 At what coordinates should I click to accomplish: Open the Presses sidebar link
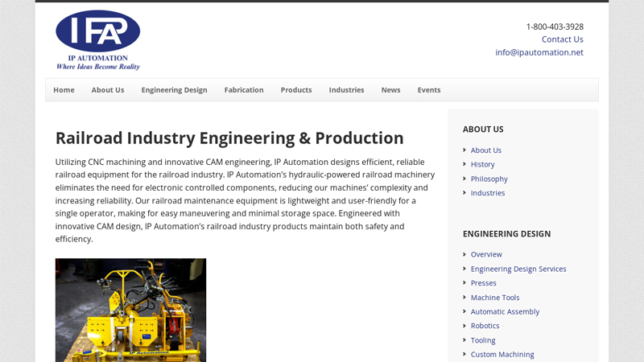click(x=484, y=283)
